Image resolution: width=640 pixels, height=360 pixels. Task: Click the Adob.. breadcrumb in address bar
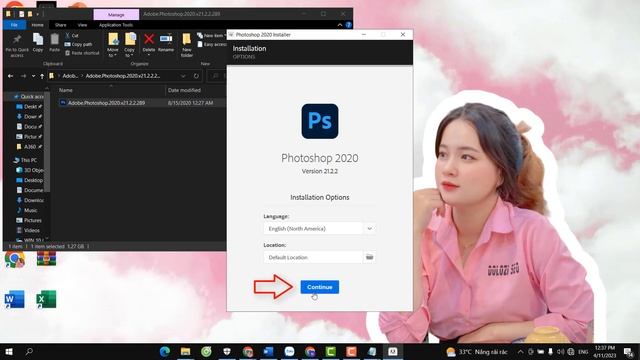point(70,76)
